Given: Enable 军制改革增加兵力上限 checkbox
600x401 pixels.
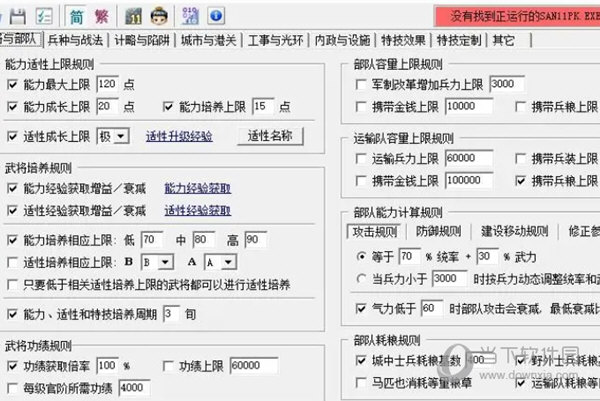Looking at the screenshot, I should tap(361, 84).
